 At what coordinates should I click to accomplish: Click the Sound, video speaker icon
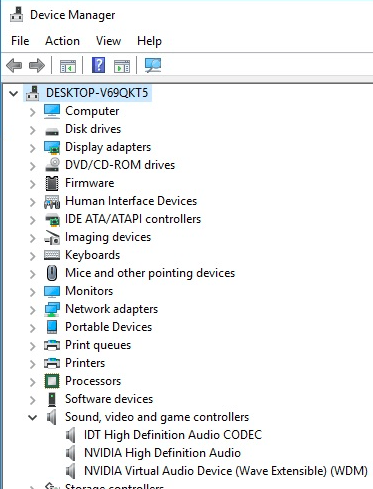51,417
